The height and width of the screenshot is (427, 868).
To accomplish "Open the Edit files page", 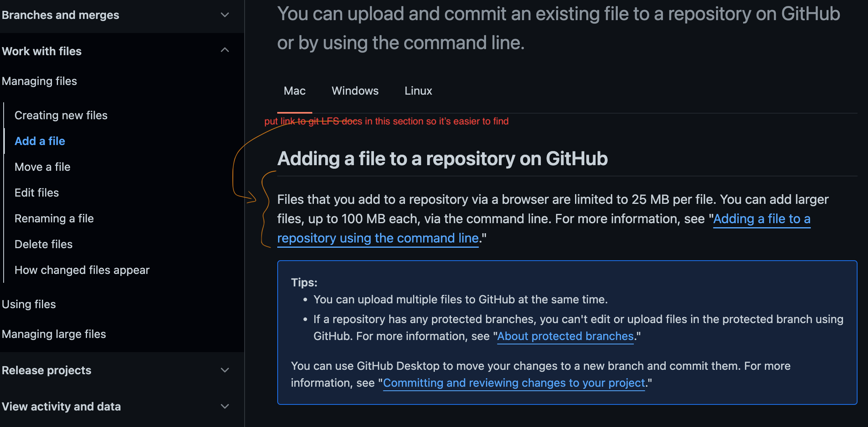I will point(36,193).
